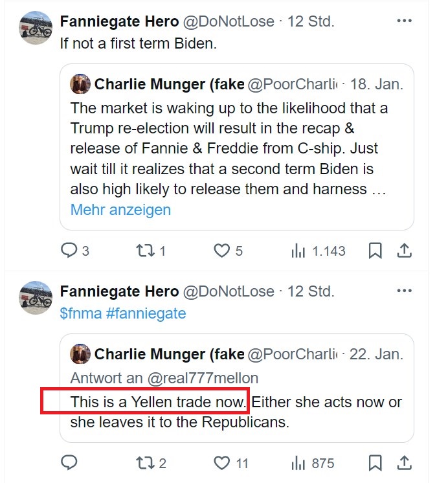Like the first tweet with 5 likes
Viewport: 448px width, 483px height.
click(222, 251)
